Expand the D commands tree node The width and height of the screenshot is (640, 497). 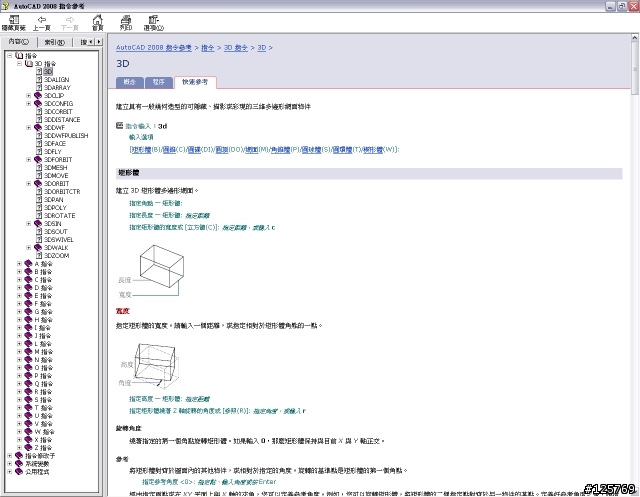point(19,288)
